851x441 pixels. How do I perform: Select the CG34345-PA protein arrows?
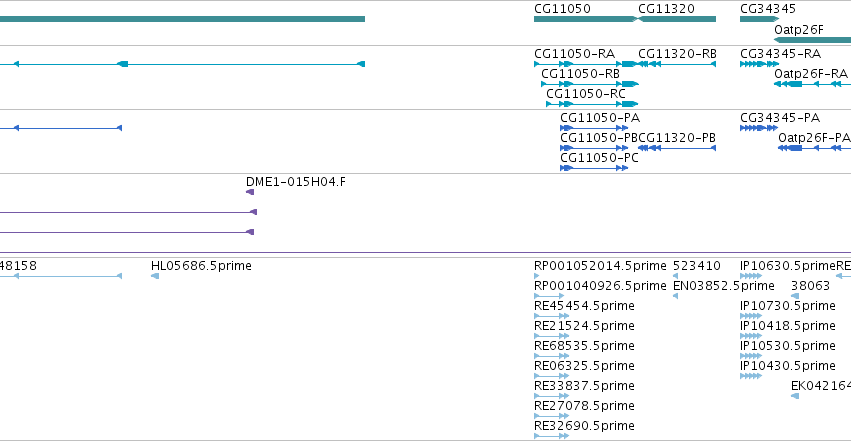click(x=759, y=128)
